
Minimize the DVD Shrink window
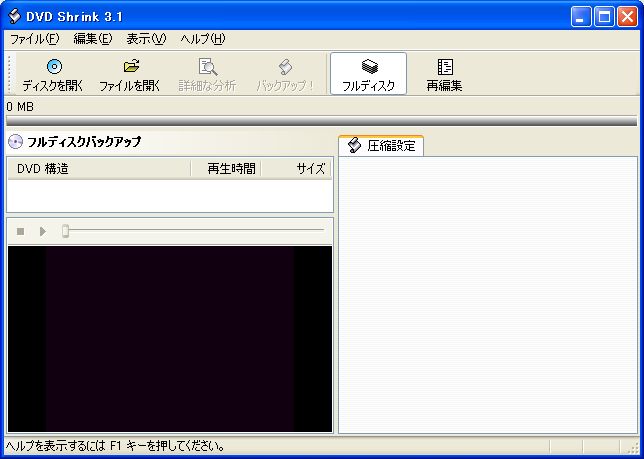(581, 17)
